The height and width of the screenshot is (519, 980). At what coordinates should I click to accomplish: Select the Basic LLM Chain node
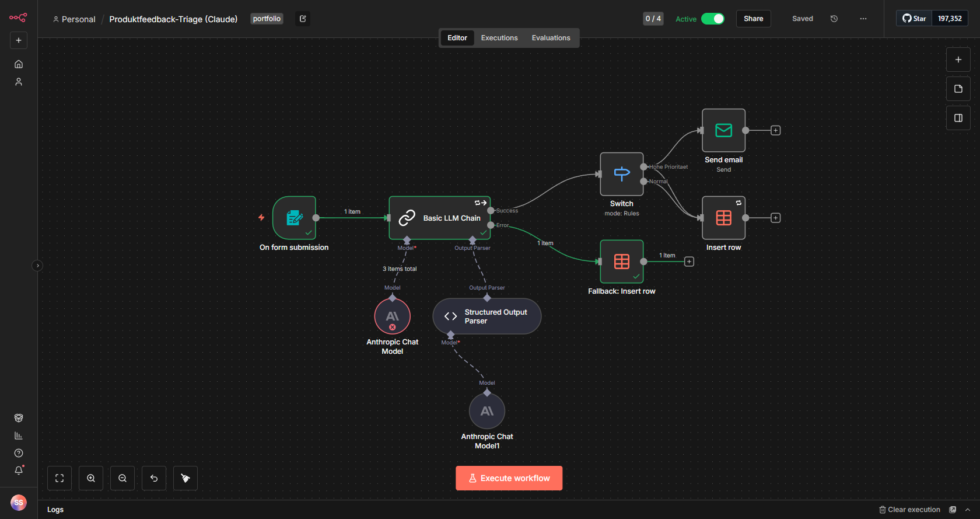click(x=440, y=218)
